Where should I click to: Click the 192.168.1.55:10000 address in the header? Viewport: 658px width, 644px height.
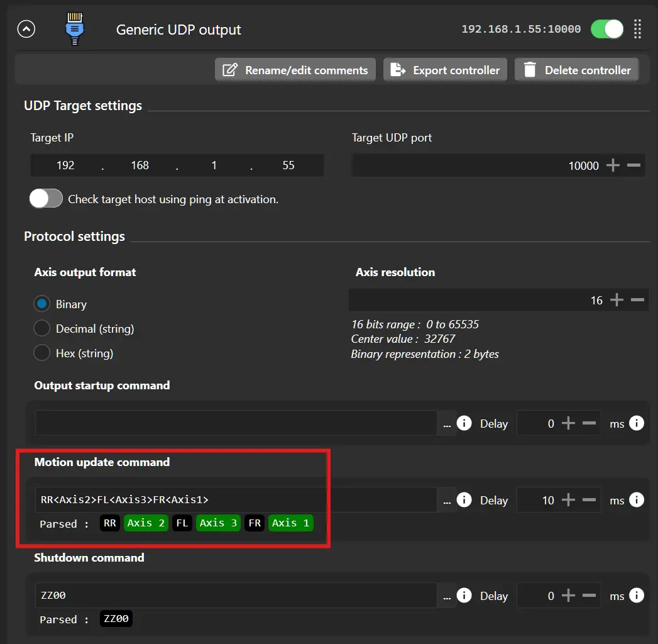point(521,29)
